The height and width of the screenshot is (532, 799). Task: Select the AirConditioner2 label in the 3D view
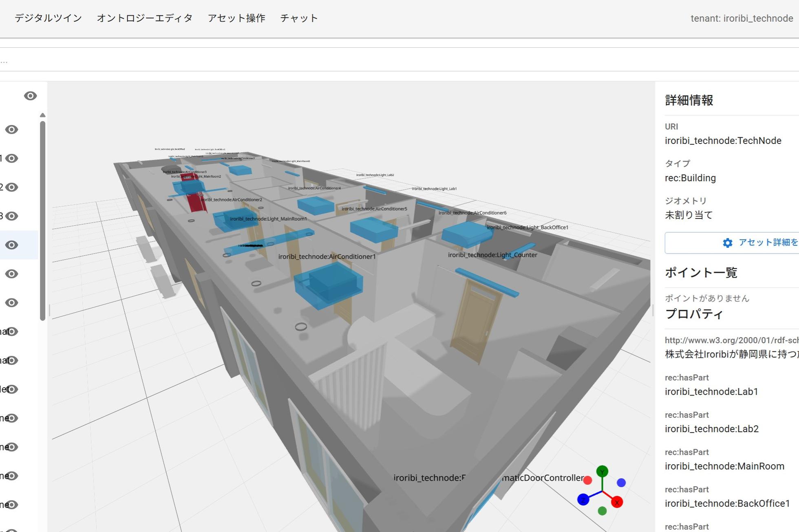pyautogui.click(x=232, y=200)
